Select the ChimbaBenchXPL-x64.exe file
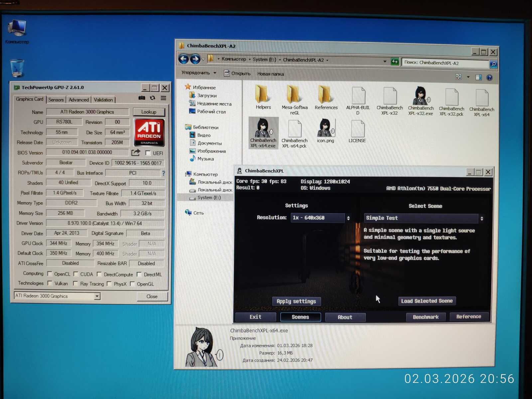The width and height of the screenshot is (532, 399). [x=263, y=133]
